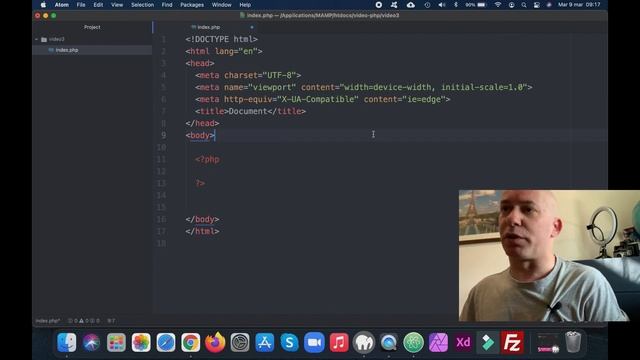The height and width of the screenshot is (360, 640).
Task: Click index.php* file name in status bar
Action: click(48, 321)
